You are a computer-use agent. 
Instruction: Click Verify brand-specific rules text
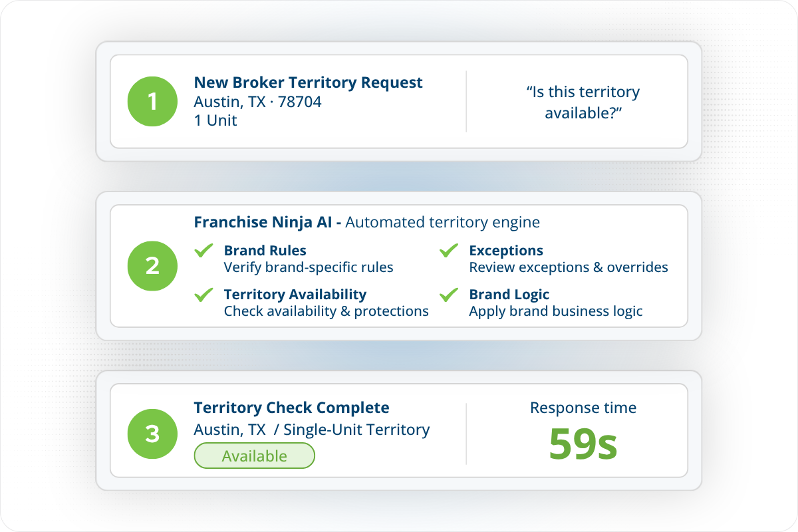click(309, 267)
